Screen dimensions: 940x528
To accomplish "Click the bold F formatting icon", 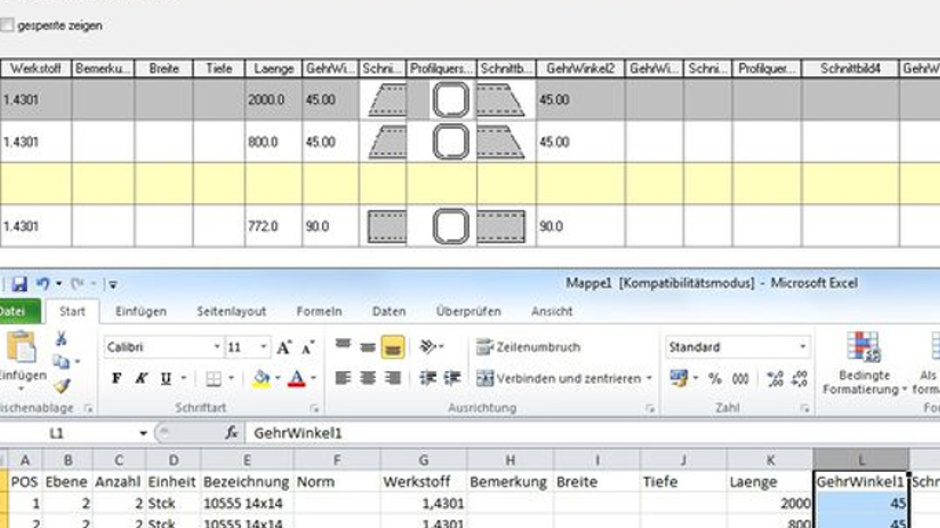I will coord(117,379).
